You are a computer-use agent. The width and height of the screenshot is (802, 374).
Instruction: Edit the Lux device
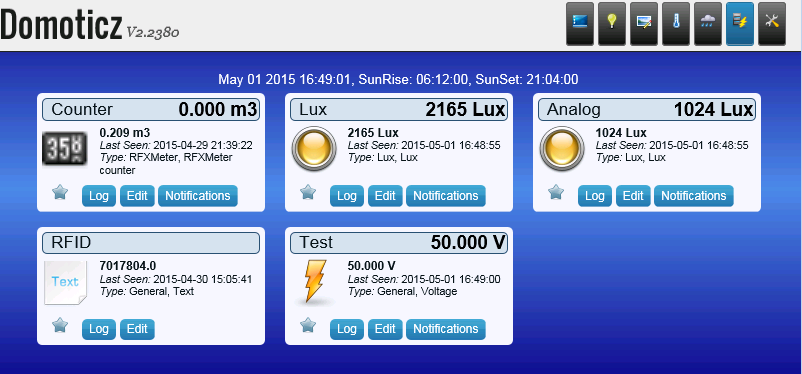click(385, 196)
